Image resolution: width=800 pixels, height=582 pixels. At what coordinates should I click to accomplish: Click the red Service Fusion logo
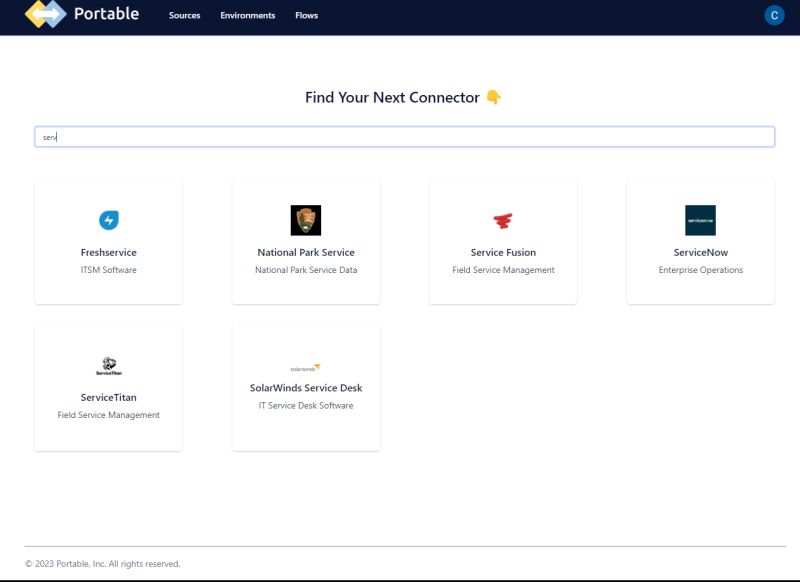click(502, 221)
